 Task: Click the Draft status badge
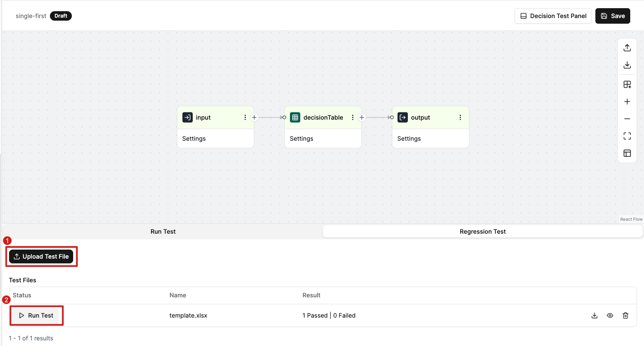(x=61, y=16)
